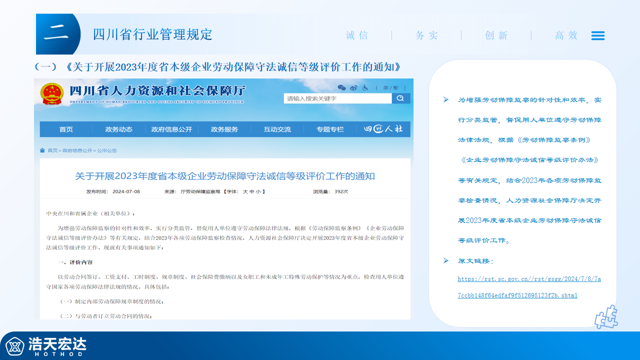Click the 来源 厅劳动保障监察局 text
Screen dimensions: 640x360
tap(192, 191)
